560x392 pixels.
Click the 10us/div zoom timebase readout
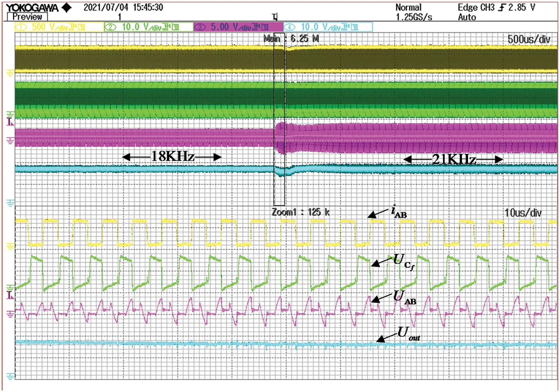[522, 213]
